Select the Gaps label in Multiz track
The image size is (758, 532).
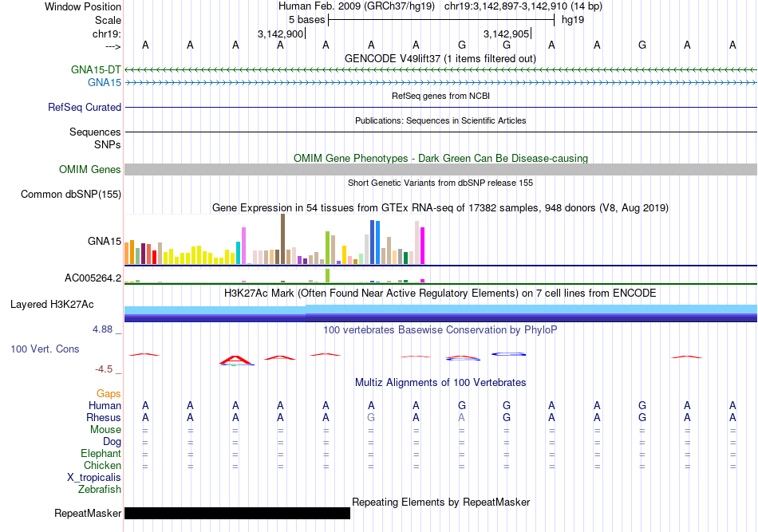(109, 394)
